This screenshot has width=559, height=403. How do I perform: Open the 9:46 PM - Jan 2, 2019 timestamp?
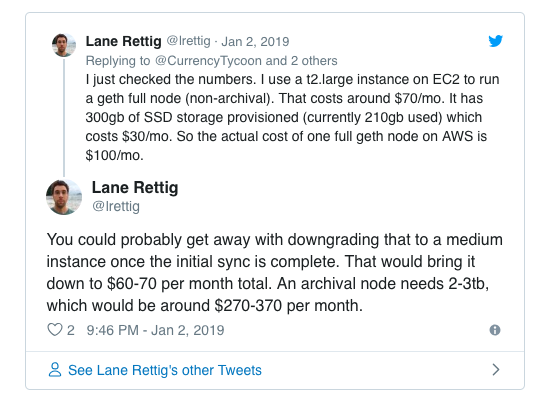pyautogui.click(x=155, y=330)
